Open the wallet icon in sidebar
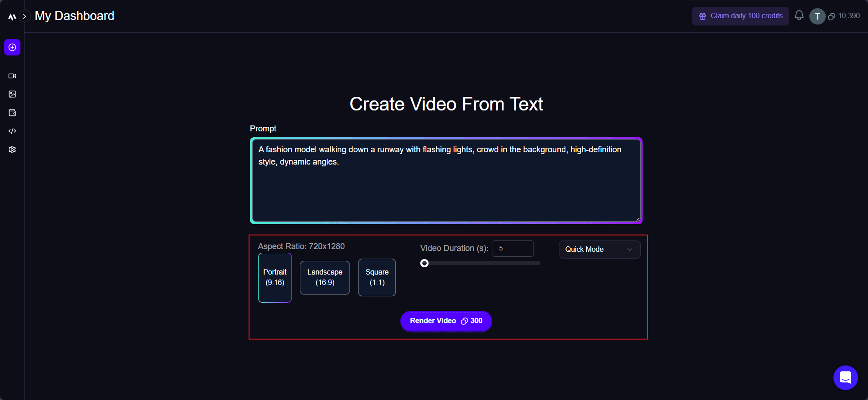The height and width of the screenshot is (400, 868). click(x=12, y=113)
